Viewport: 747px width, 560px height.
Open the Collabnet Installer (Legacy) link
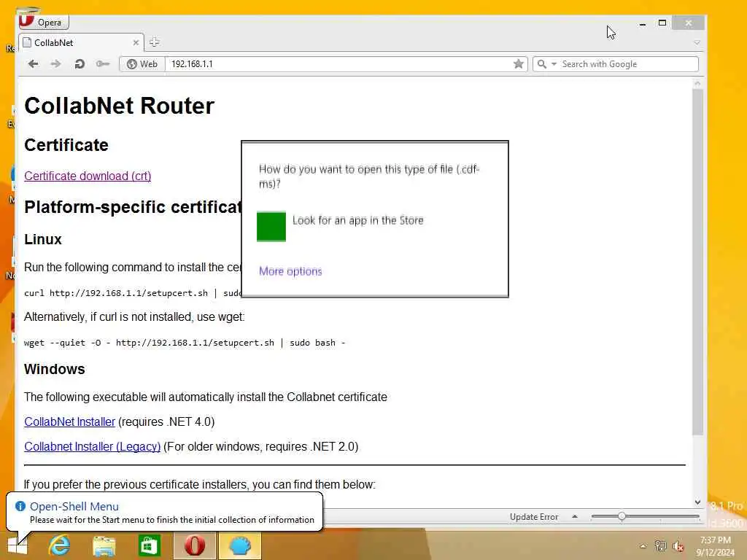93,447
